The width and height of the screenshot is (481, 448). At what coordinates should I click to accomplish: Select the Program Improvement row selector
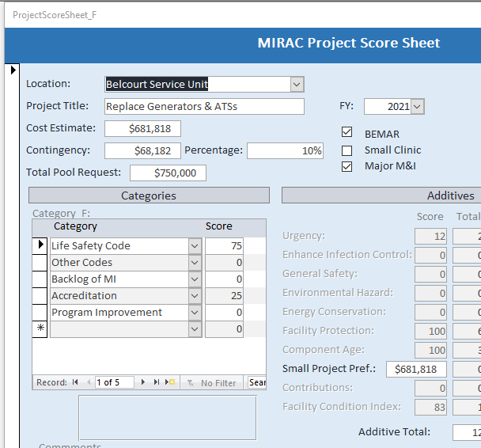[40, 312]
